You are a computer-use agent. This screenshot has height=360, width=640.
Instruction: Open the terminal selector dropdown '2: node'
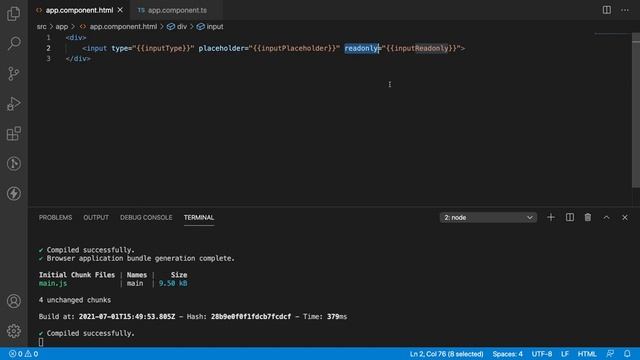click(488, 218)
